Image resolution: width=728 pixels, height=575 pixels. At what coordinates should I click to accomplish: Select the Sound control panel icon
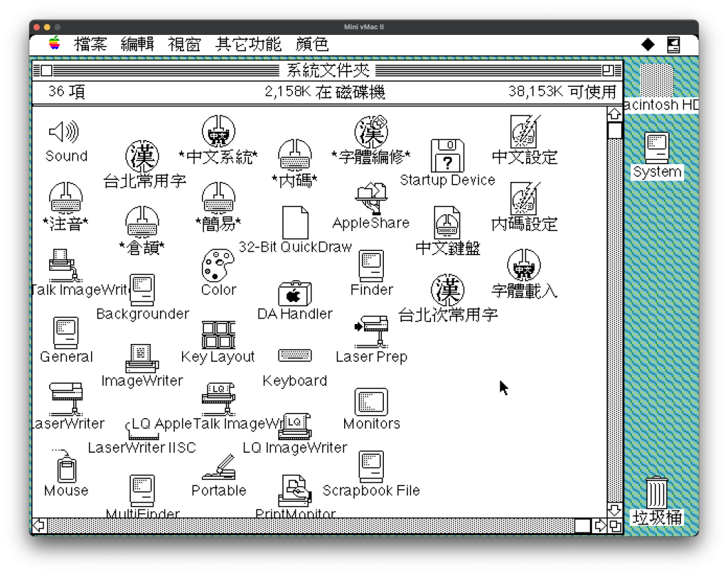[x=65, y=132]
